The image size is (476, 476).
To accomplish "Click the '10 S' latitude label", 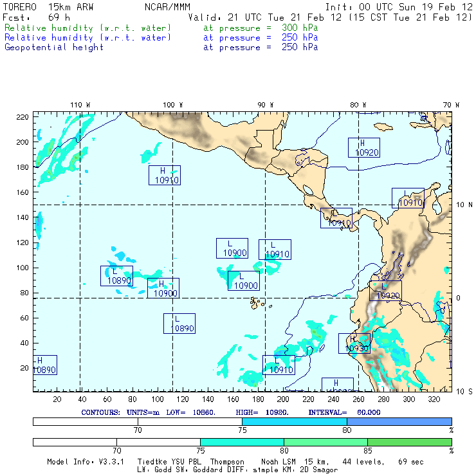I will pos(464,392).
